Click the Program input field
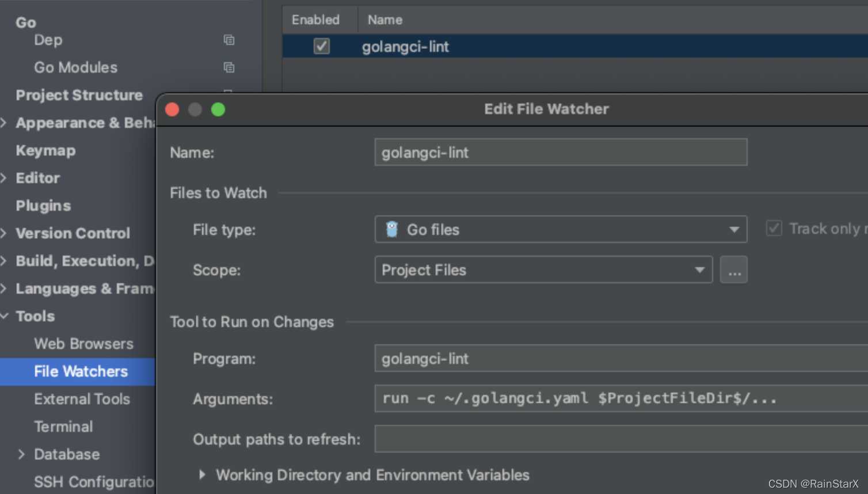The width and height of the screenshot is (868, 494). (621, 358)
